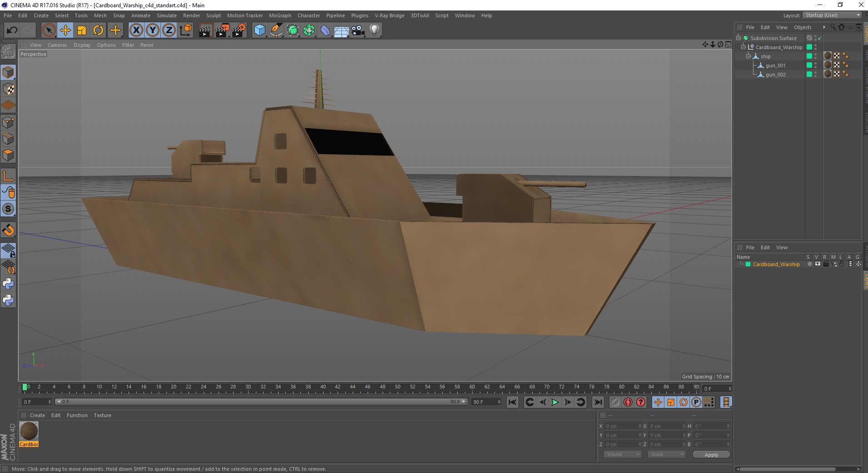Add a Camera object

point(358,30)
